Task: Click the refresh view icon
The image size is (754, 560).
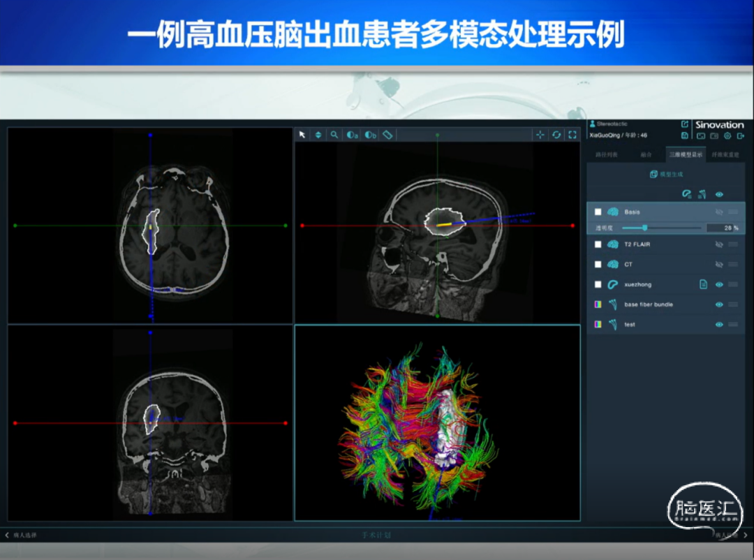Action: (556, 135)
